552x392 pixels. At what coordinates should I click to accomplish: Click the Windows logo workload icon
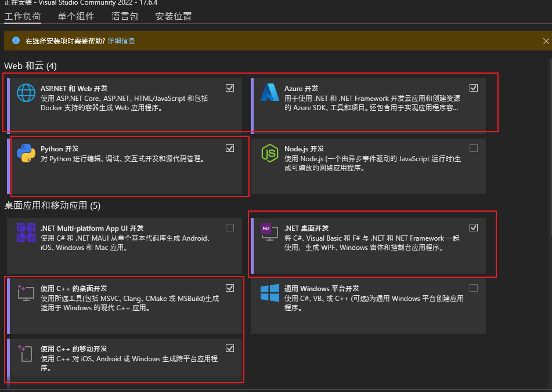[270, 293]
